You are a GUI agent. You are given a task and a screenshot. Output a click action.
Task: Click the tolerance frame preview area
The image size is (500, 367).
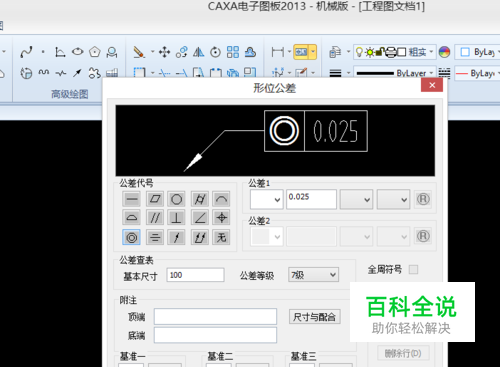[x=275, y=140]
